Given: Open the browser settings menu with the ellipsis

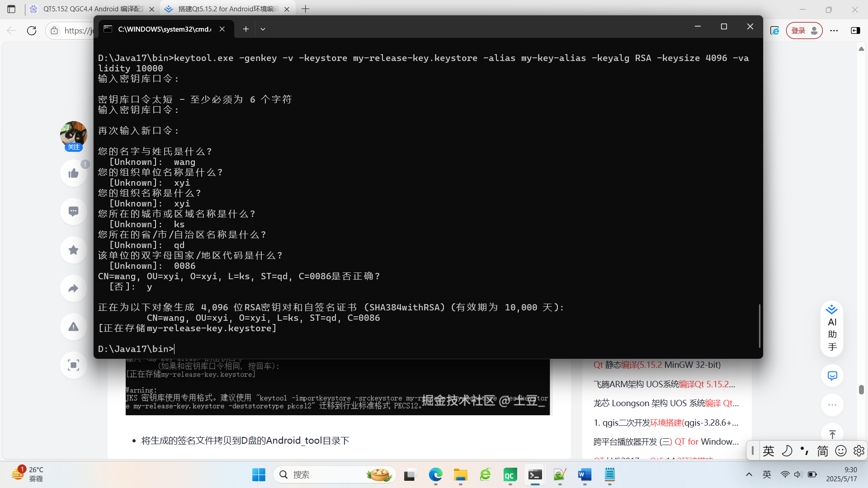Looking at the screenshot, I should tap(835, 30).
